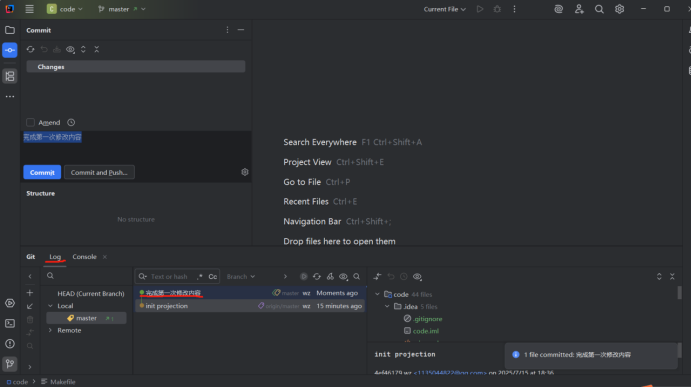
Task: Go to hash or branch search icon
Action: [357, 276]
